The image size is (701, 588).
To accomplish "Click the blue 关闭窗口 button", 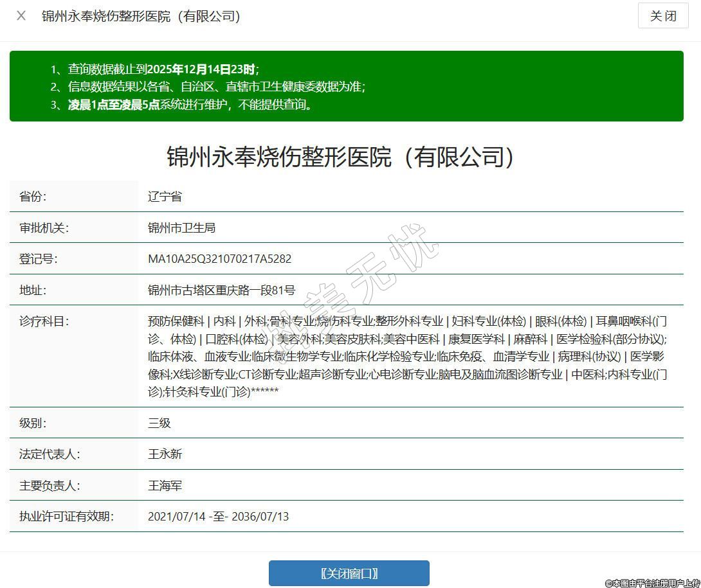I will [349, 573].
